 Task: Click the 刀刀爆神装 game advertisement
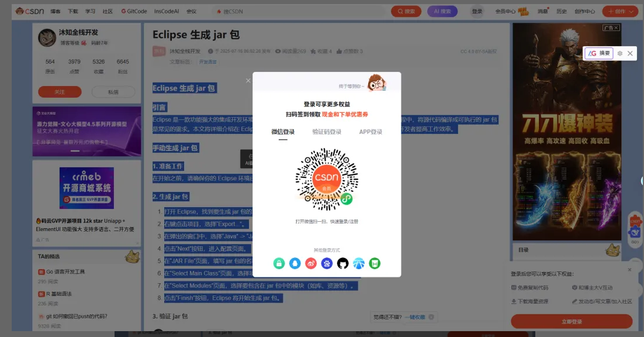(567, 132)
